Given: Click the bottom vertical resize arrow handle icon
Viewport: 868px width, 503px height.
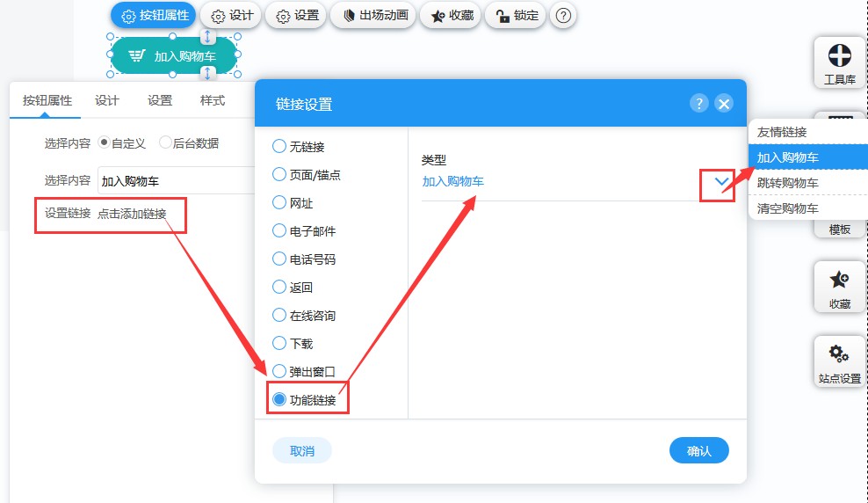Looking at the screenshot, I should click(x=207, y=73).
